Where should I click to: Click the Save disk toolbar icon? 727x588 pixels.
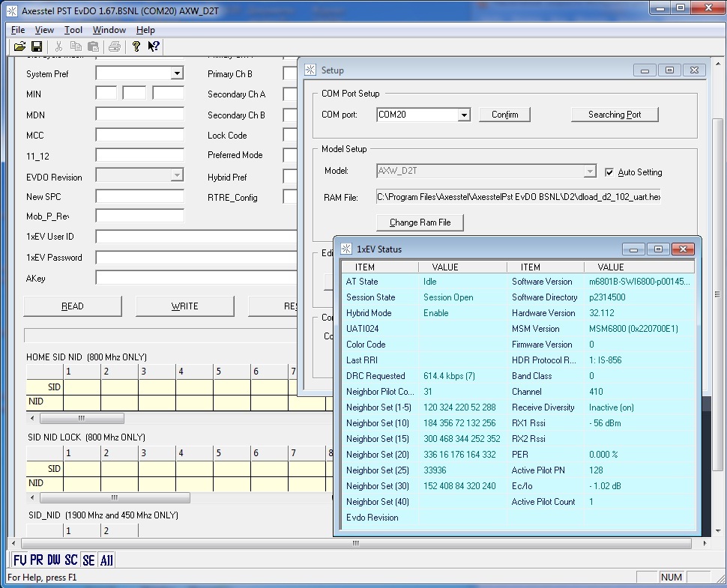click(x=37, y=46)
